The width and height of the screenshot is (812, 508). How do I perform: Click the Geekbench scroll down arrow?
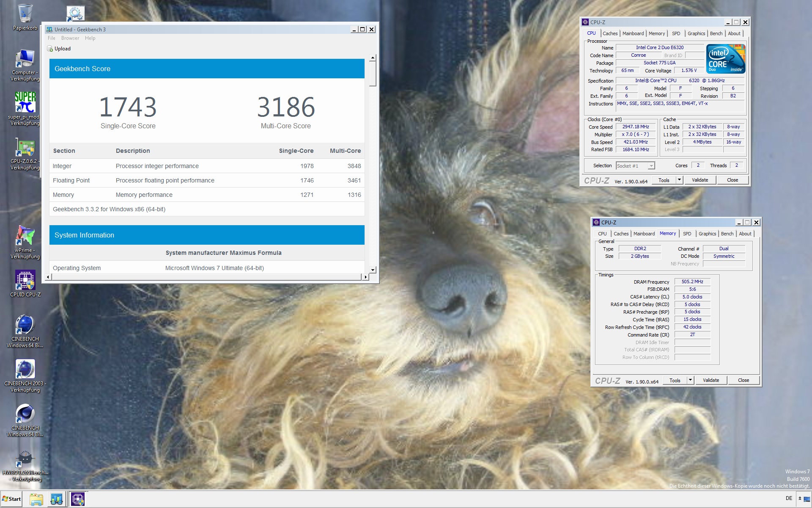[373, 270]
